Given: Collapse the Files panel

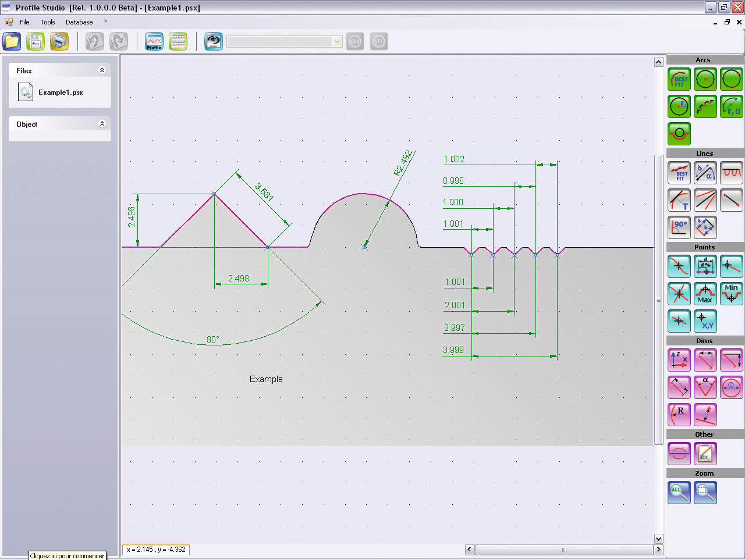Looking at the screenshot, I should pyautogui.click(x=102, y=70).
